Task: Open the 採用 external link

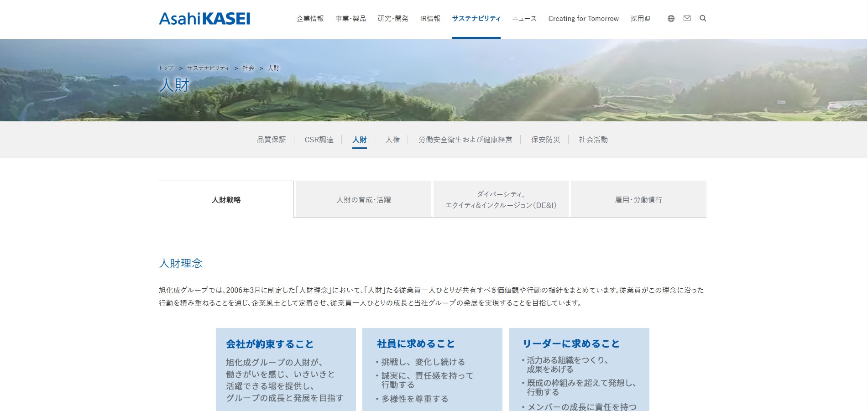Action: tap(640, 19)
